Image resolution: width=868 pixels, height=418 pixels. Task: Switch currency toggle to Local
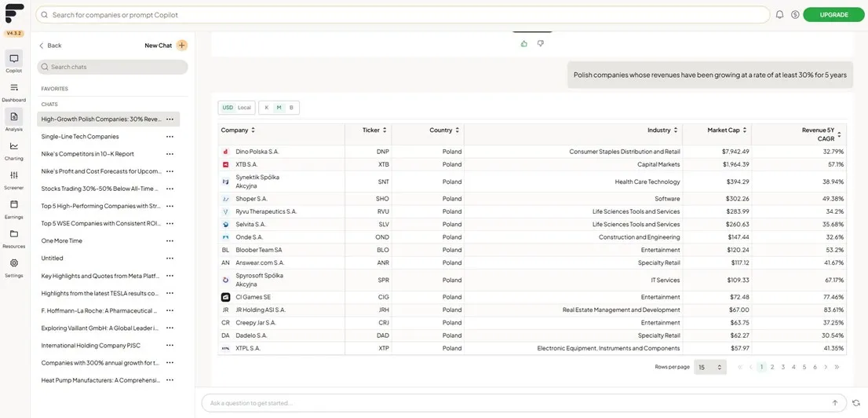(x=244, y=108)
